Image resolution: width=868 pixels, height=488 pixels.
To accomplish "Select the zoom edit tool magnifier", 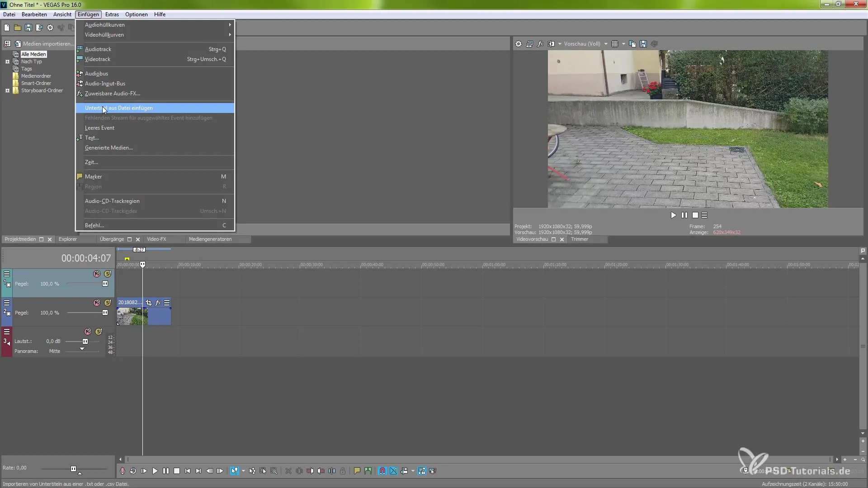I will click(x=274, y=471).
